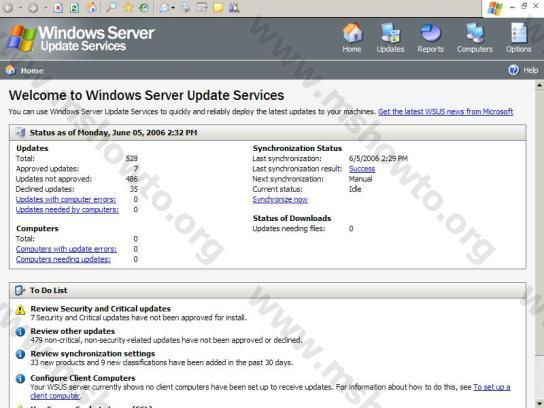Image resolution: width=544 pixels, height=408 pixels.
Task: Open Updates with computer errors link
Action: [x=66, y=199]
